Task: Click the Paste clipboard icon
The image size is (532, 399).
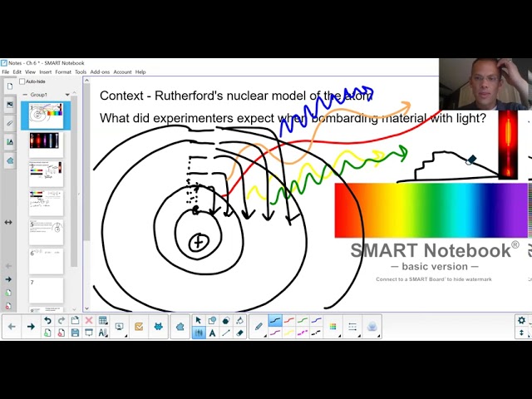Action: click(75, 320)
